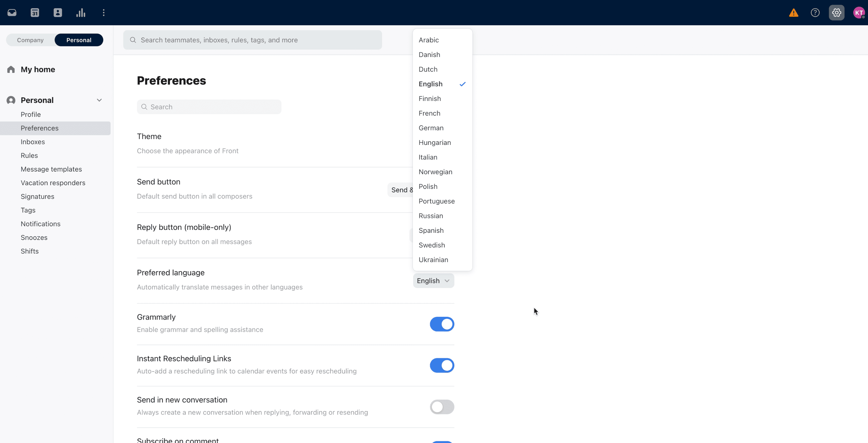
Task: Open the KT user avatar
Action: [859, 13]
